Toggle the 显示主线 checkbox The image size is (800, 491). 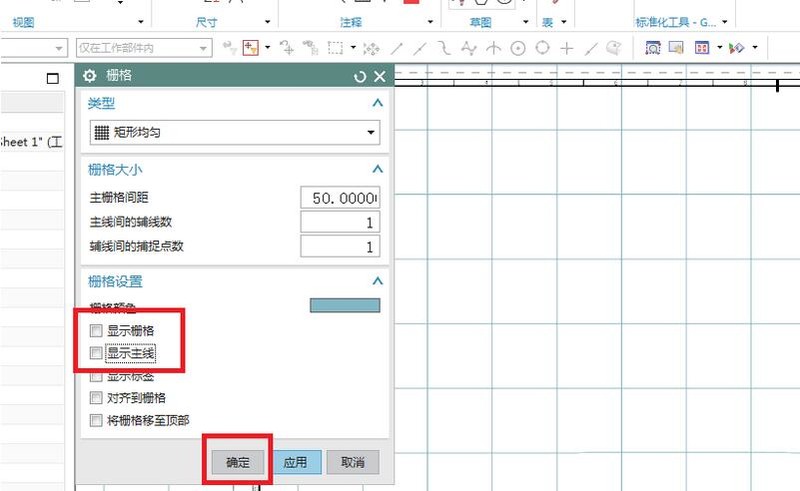[x=97, y=353]
